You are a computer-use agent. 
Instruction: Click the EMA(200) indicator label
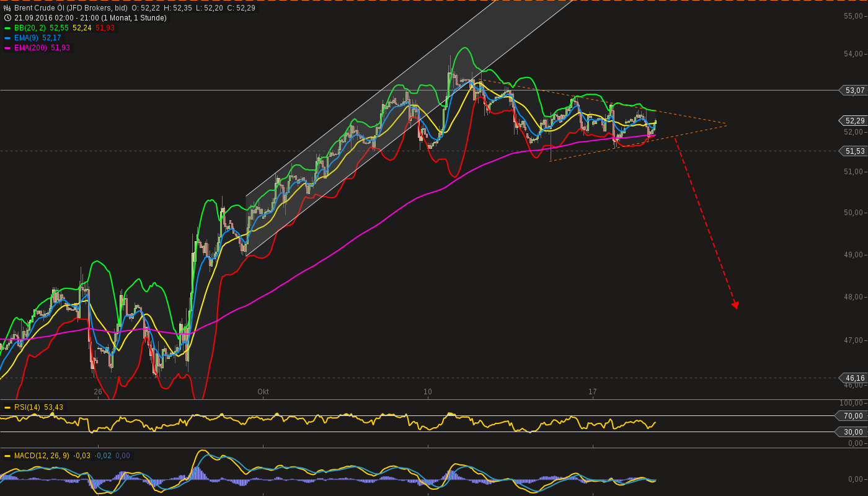31,48
